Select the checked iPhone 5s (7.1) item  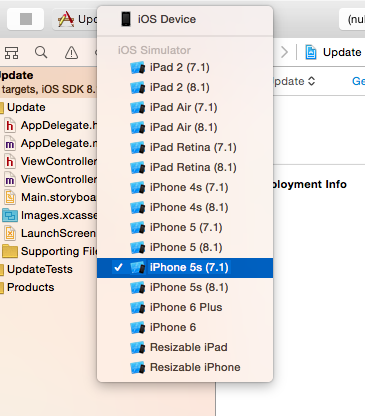click(x=185, y=267)
